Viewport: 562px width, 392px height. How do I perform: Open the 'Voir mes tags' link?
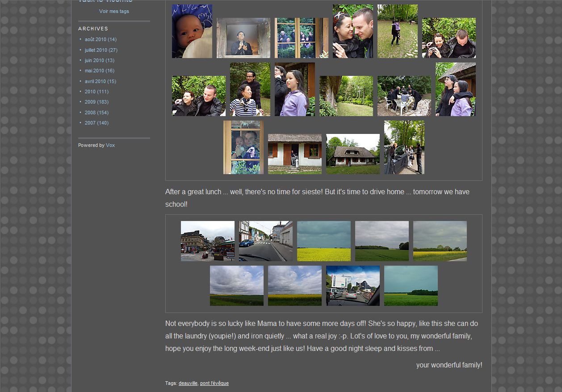pos(114,11)
